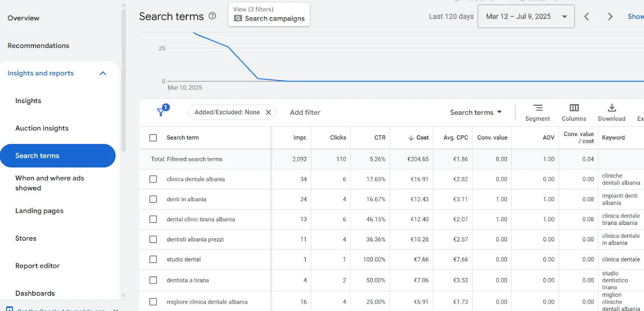Sort by the Cost column header
The height and width of the screenshot is (311, 644).
419,138
